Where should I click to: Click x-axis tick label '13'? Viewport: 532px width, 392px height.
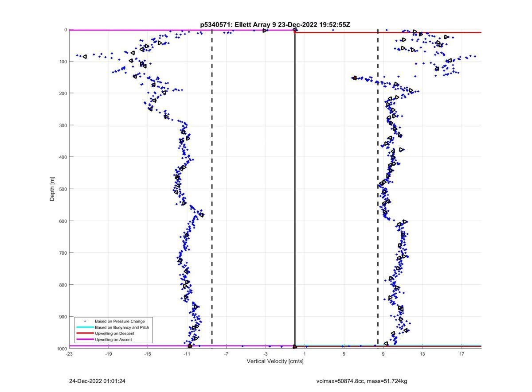(x=422, y=354)
